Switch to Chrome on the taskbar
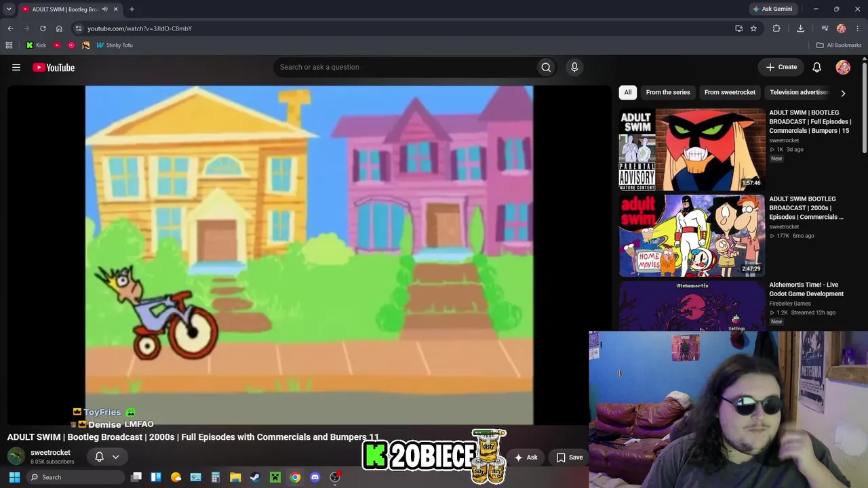 pyautogui.click(x=295, y=477)
